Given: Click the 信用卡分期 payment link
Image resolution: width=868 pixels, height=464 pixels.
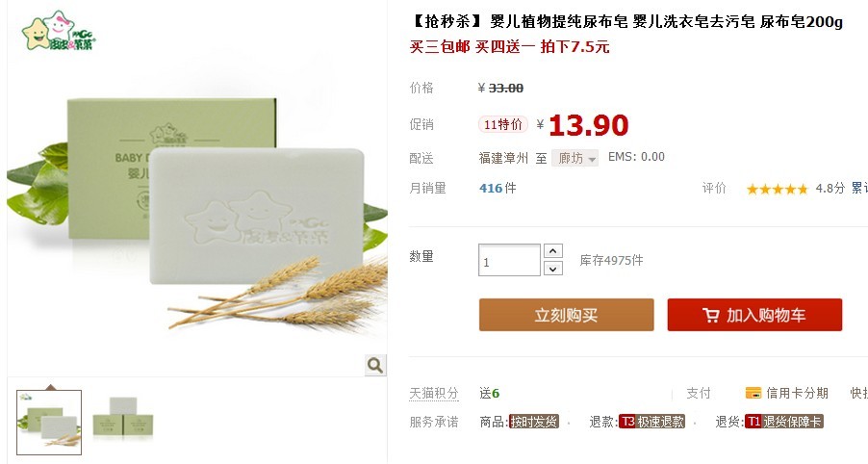Looking at the screenshot, I should 797,393.
